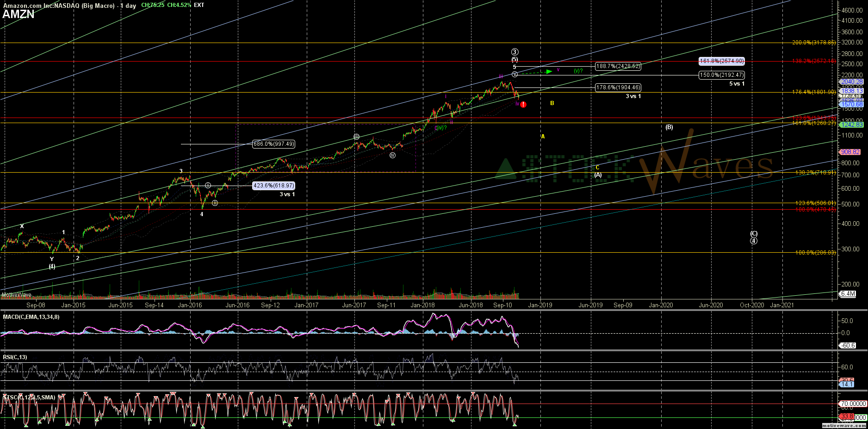Image resolution: width=868 pixels, height=429 pixels.
Task: Click the 14.1 RSI value tag
Action: (847, 384)
